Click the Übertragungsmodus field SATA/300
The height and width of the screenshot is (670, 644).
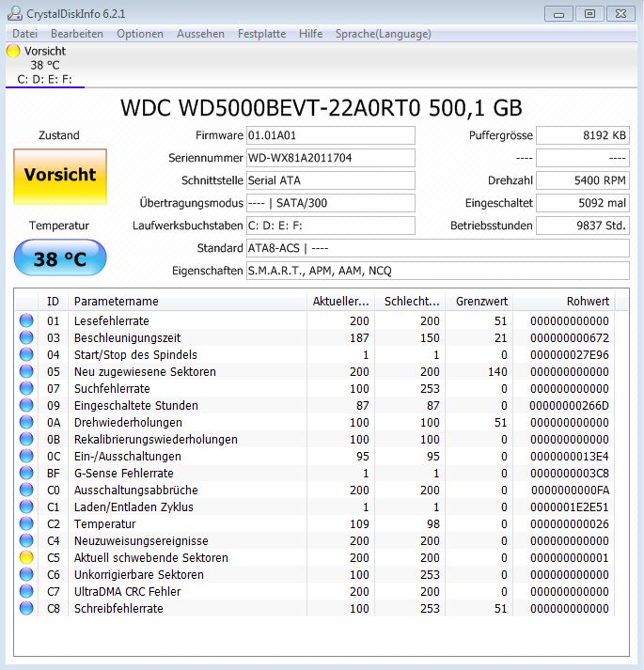(x=331, y=203)
